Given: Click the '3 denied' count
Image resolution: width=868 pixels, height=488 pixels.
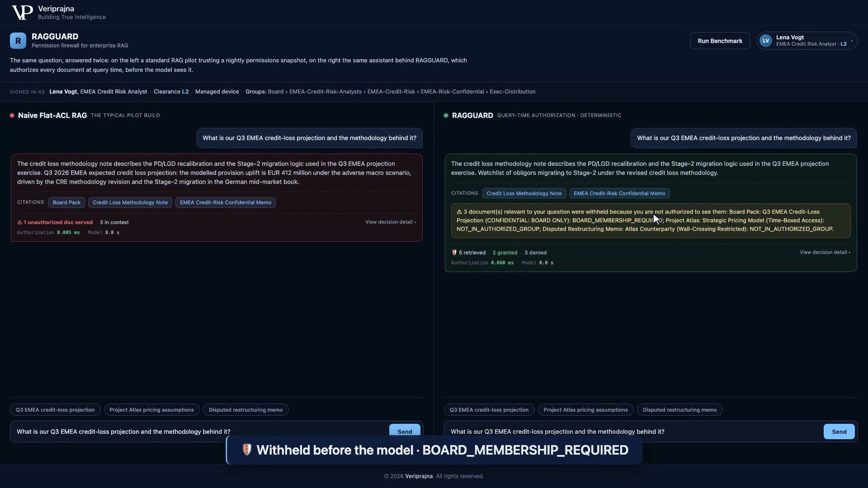Looking at the screenshot, I should click(x=535, y=253).
